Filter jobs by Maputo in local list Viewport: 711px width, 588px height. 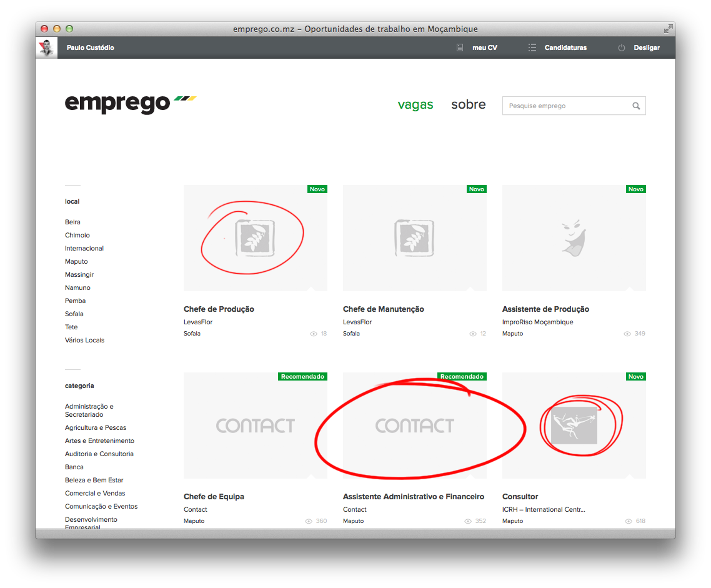coord(76,262)
